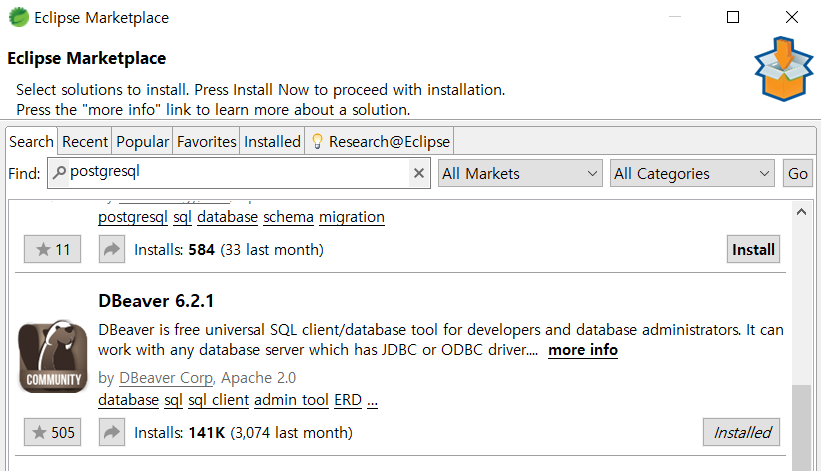Click the scrollbar up arrow
This screenshot has width=821, height=471.
(x=801, y=212)
